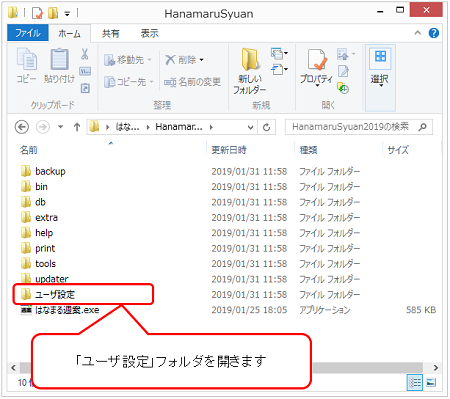Switch to large icons view
The width and height of the screenshot is (450, 399).
[x=431, y=383]
